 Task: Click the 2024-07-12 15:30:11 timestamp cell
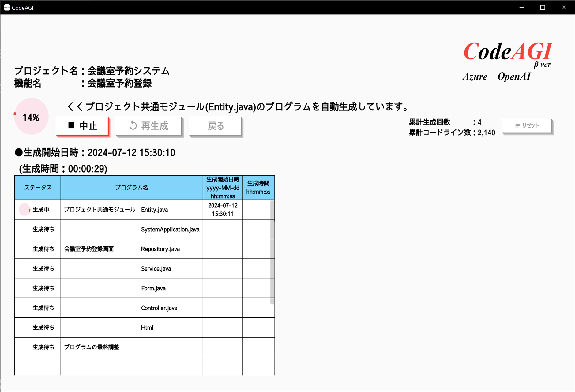click(223, 210)
